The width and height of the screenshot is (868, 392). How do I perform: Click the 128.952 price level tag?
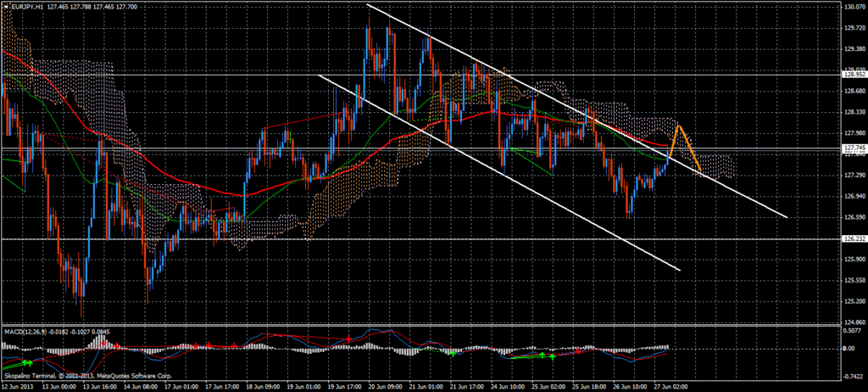click(853, 74)
